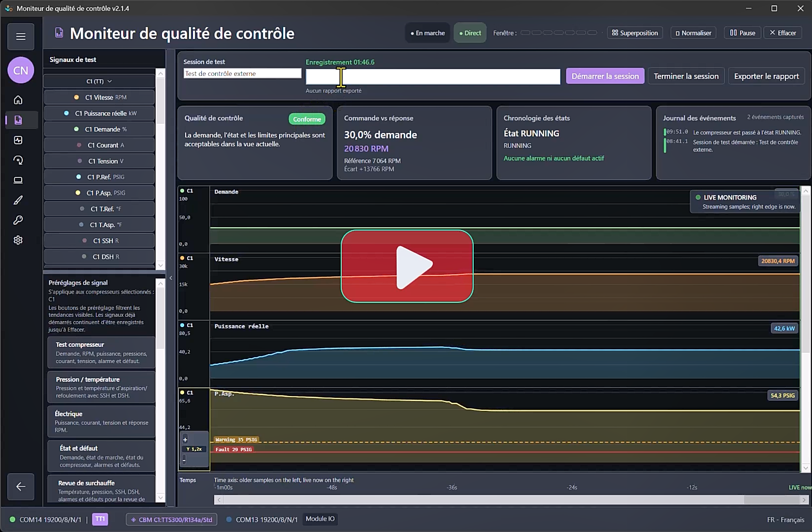Focus the empty recording notes field
This screenshot has width=812, height=532.
(433, 76)
